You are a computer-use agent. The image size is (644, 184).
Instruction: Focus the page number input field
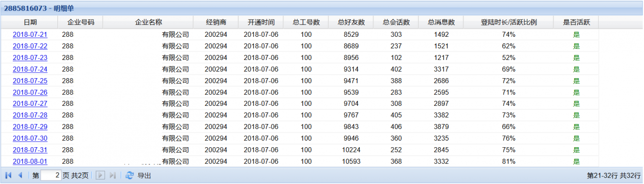pyautogui.click(x=51, y=175)
